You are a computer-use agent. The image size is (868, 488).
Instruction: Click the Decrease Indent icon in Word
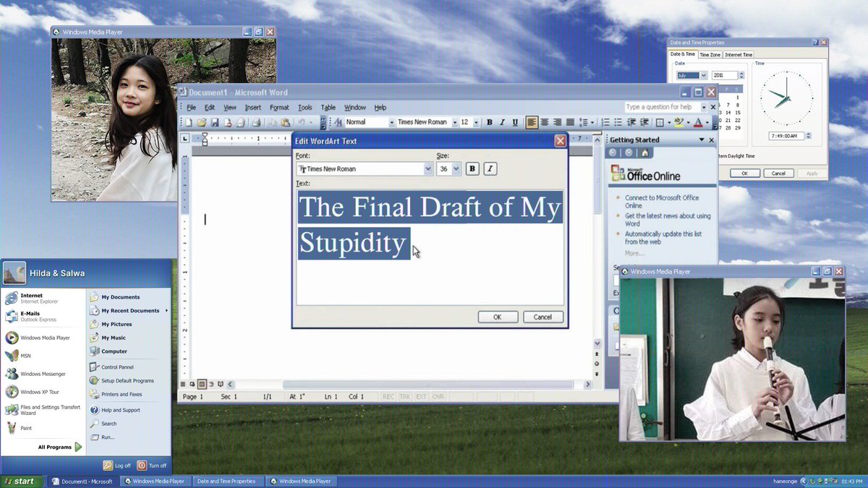[x=632, y=122]
